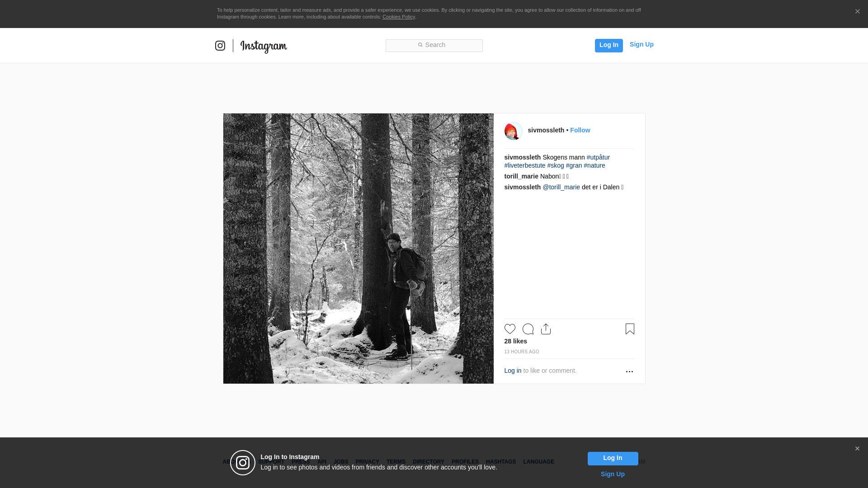Dismiss the cookie notice banner
Image resolution: width=868 pixels, height=488 pixels.
coord(857,12)
